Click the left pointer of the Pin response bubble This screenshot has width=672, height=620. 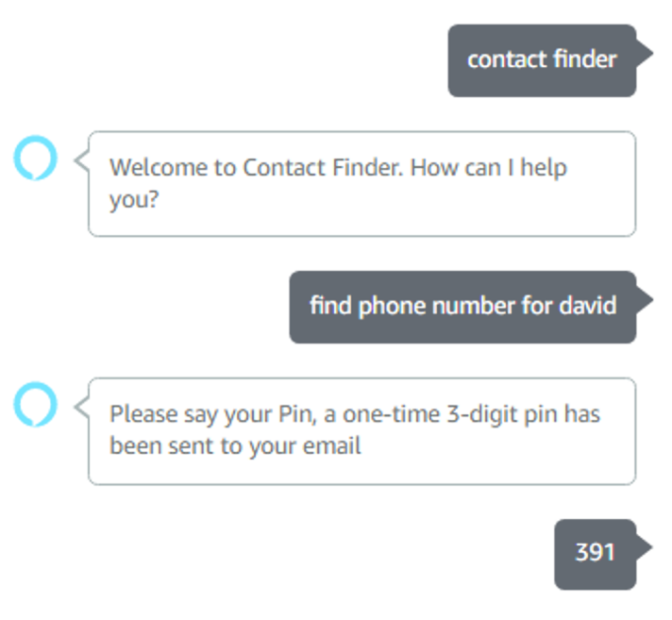81,407
